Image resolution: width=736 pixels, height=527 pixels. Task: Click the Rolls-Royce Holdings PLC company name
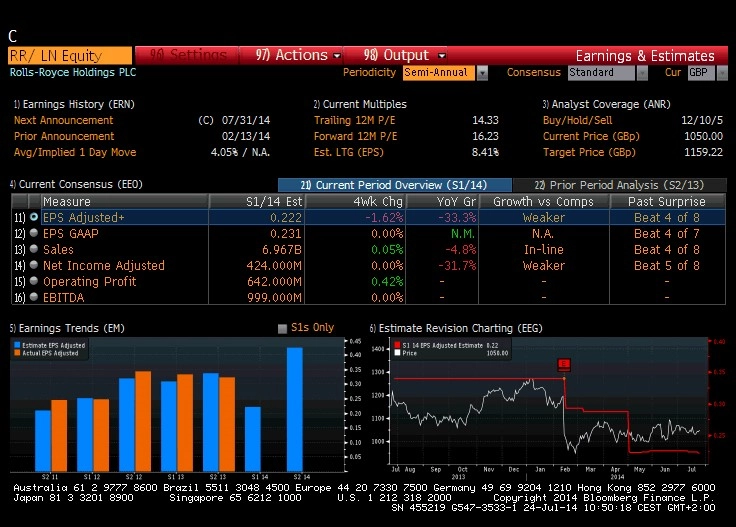73,72
